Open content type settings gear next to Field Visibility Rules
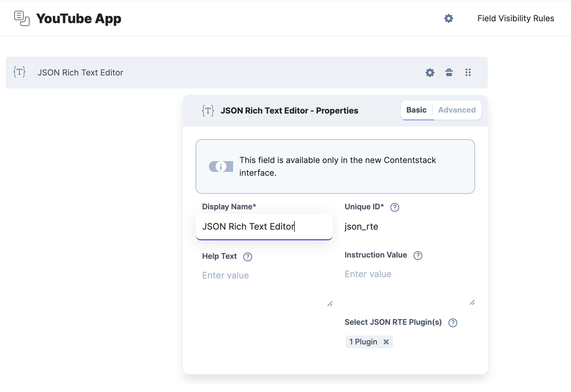Screen dimensions: 571x392 coord(448,18)
